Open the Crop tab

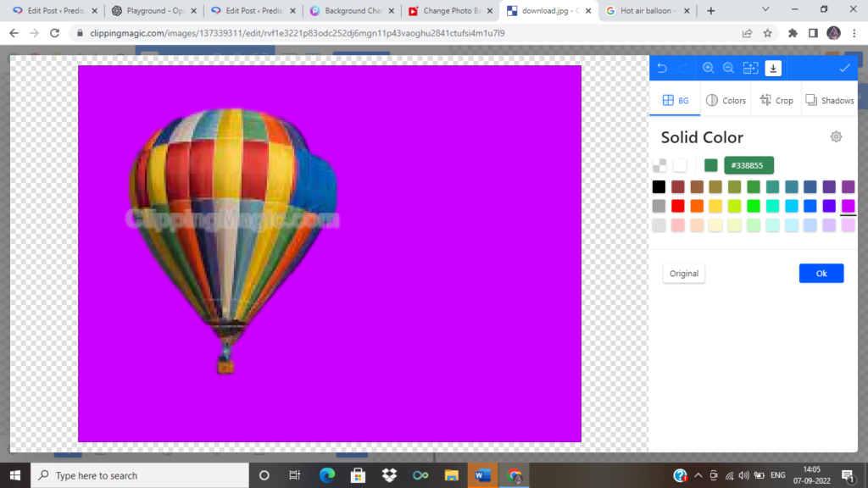pos(776,100)
